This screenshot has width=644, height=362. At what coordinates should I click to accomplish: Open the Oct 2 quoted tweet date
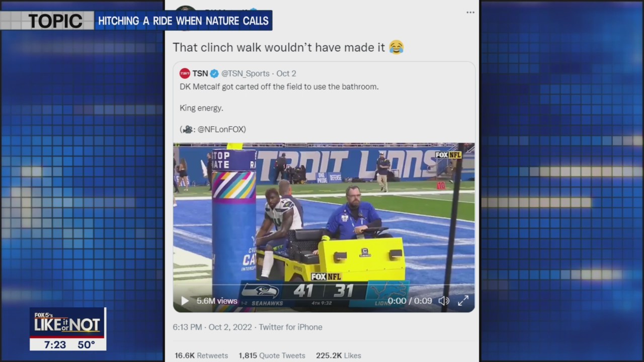click(286, 73)
